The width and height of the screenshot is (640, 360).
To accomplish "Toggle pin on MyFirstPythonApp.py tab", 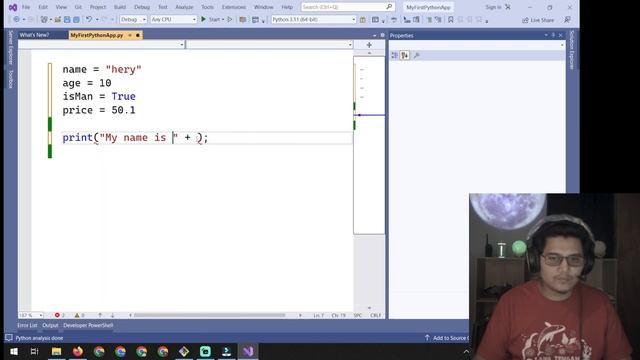I will [130, 35].
